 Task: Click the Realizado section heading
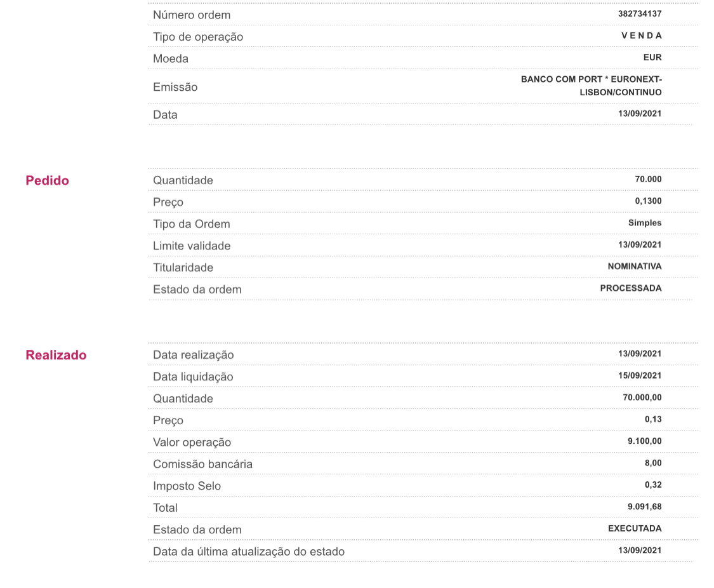56,355
